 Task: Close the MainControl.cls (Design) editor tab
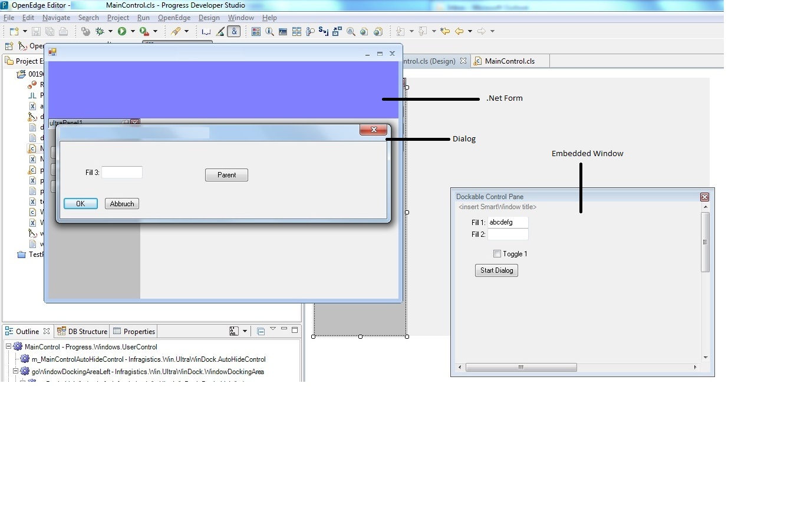pos(463,61)
